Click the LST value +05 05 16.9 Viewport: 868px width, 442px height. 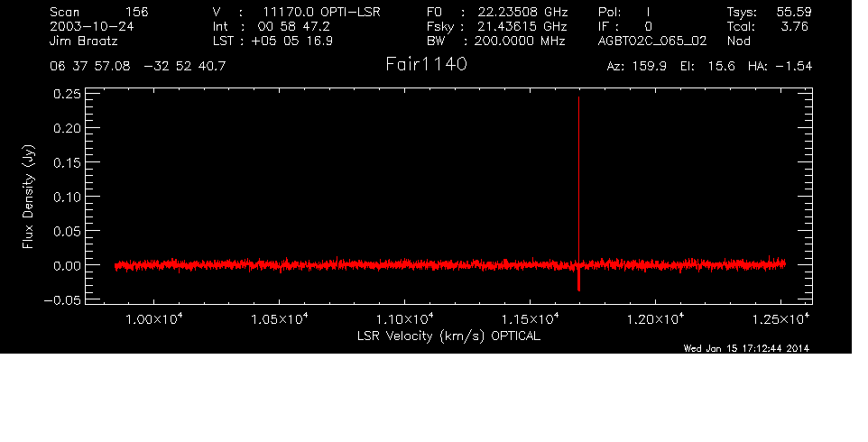[294, 41]
